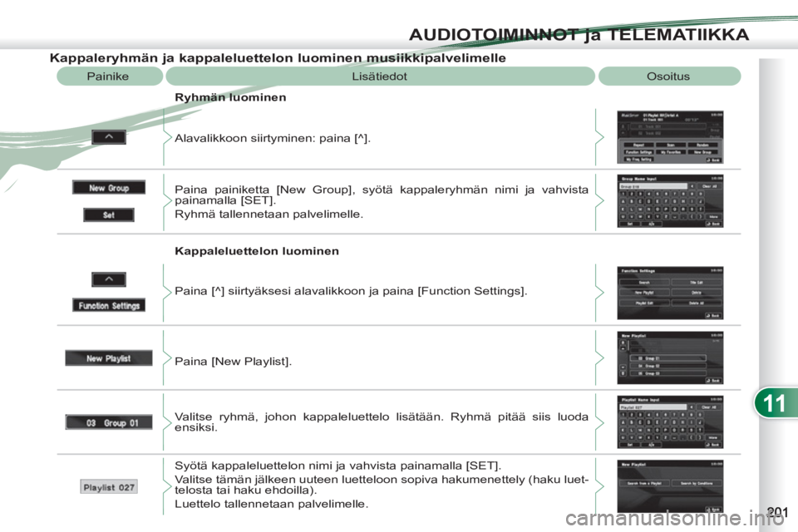Select the '03 Group 01' list entry

pos(109,422)
